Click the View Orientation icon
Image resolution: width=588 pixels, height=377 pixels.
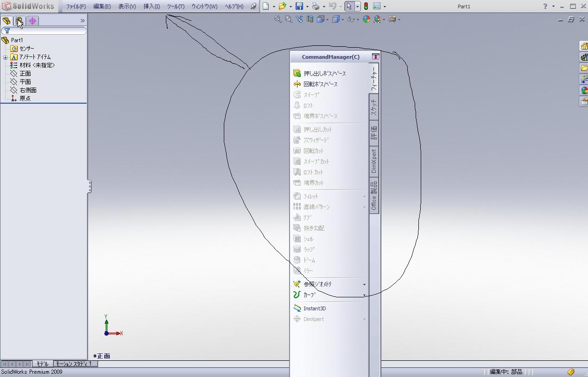pos(320,19)
